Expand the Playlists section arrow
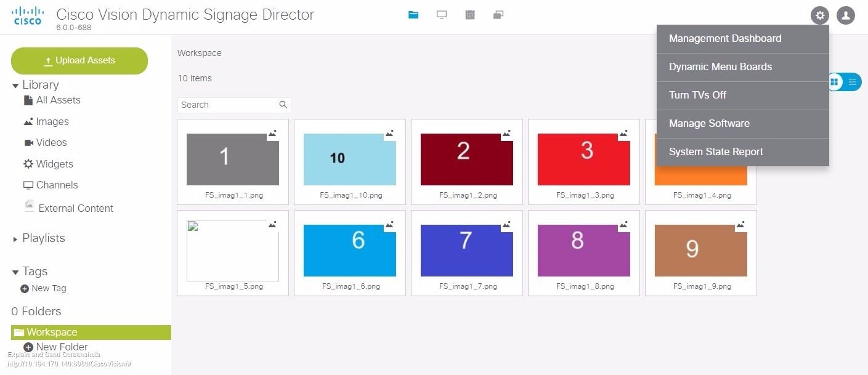The height and width of the screenshot is (375, 868). click(15, 240)
